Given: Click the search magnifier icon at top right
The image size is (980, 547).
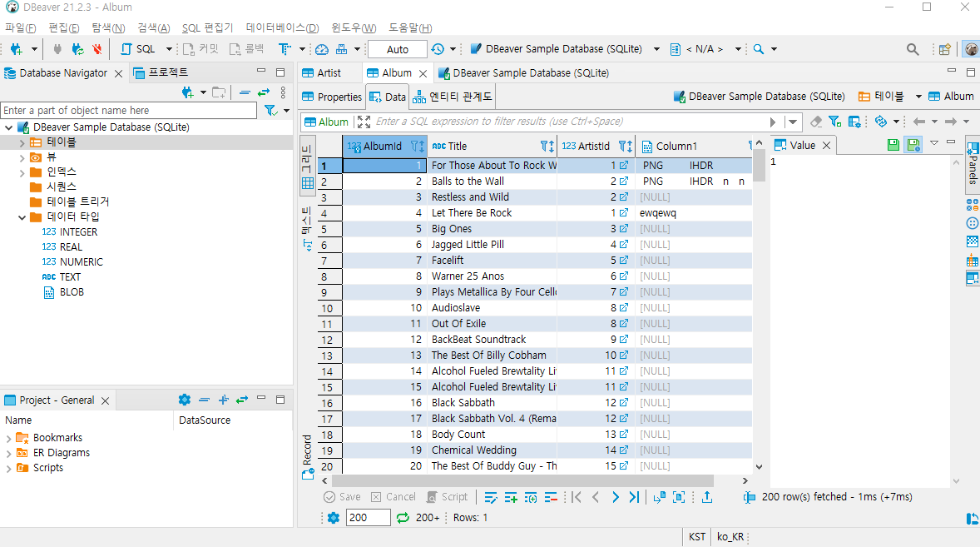Looking at the screenshot, I should [x=913, y=49].
